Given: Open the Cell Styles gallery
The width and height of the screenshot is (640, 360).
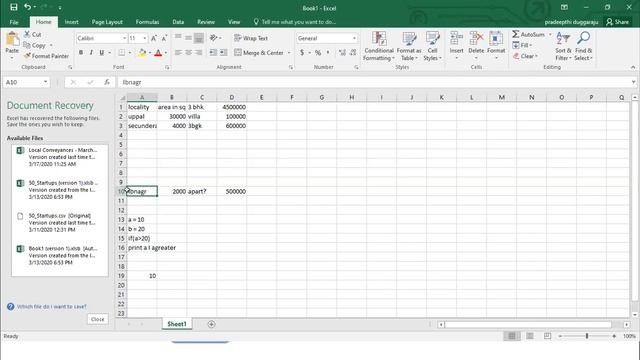Looking at the screenshot, I should point(432,46).
